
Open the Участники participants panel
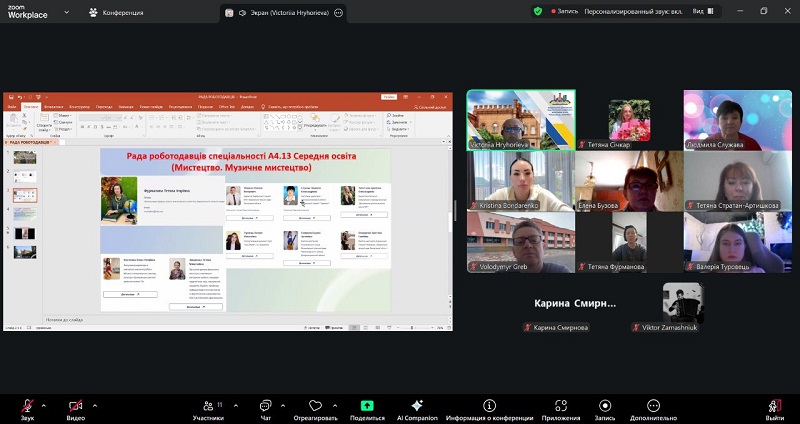click(x=208, y=405)
